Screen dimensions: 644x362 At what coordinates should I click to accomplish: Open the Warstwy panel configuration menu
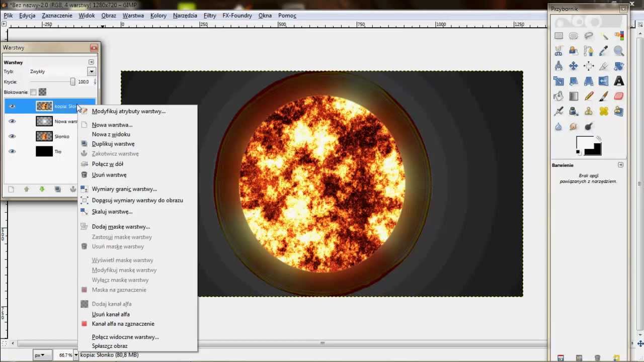[x=91, y=62]
